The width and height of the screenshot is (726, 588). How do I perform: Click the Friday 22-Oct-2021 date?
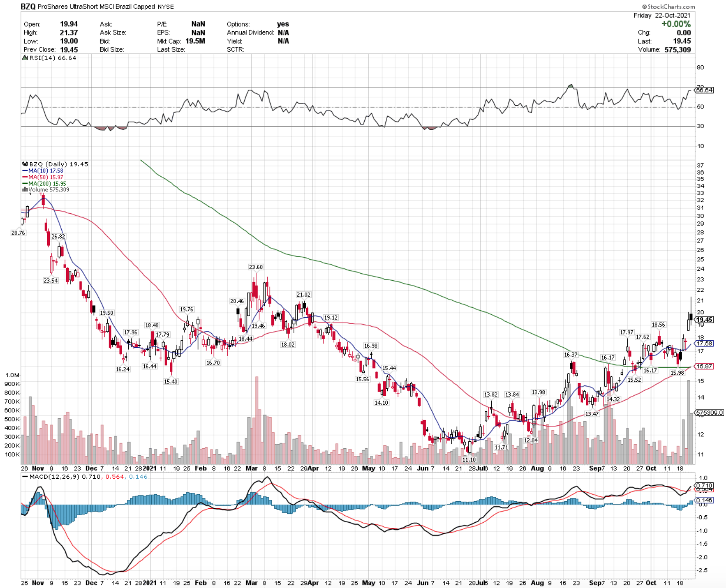point(662,15)
